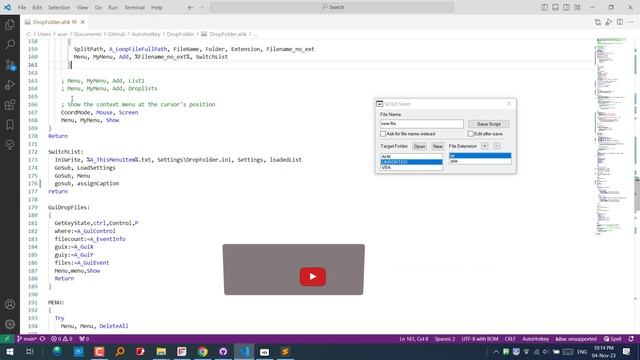Viewport: 640px width, 360px height.
Task: Check 'Edit after save' checkbox
Action: (x=471, y=134)
